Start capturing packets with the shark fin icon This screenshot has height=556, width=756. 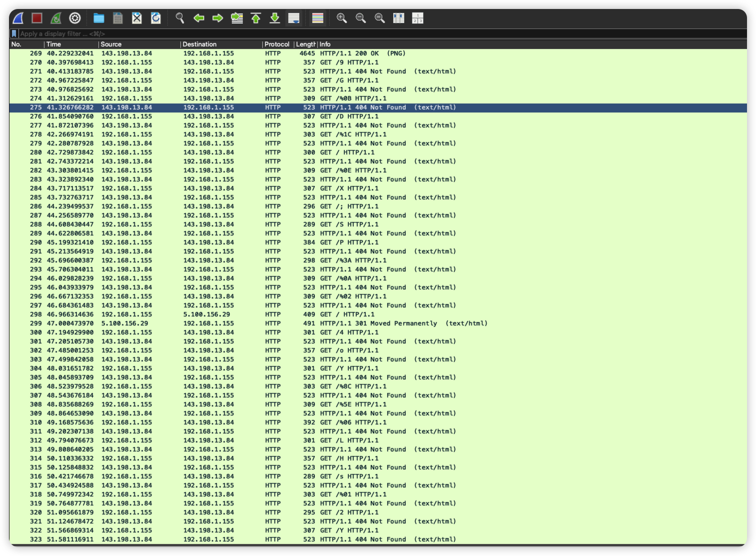(18, 18)
